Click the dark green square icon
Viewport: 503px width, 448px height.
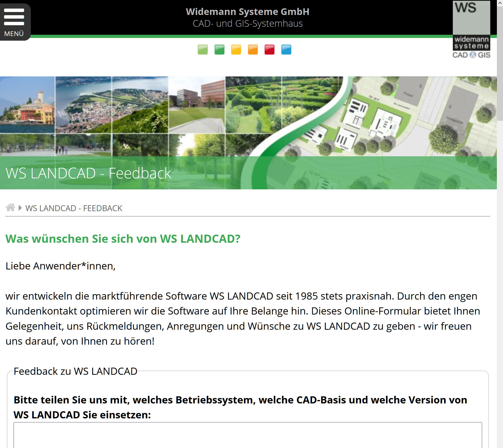click(x=219, y=49)
